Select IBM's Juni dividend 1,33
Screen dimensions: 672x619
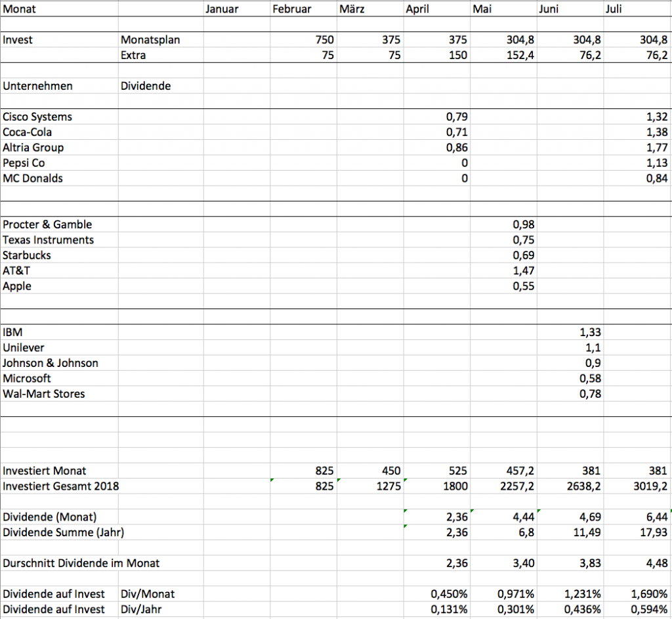coord(590,333)
